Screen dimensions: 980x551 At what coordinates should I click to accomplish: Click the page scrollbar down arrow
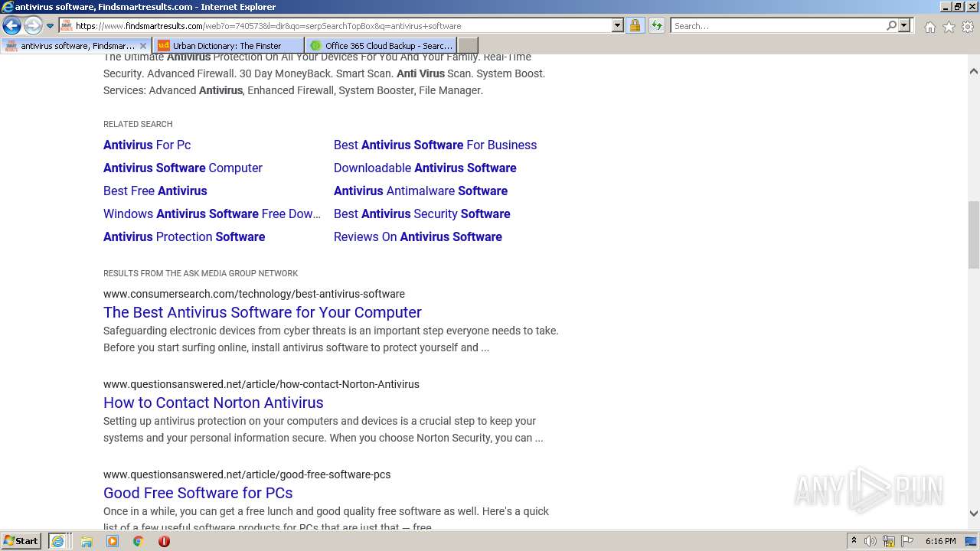[x=974, y=514]
